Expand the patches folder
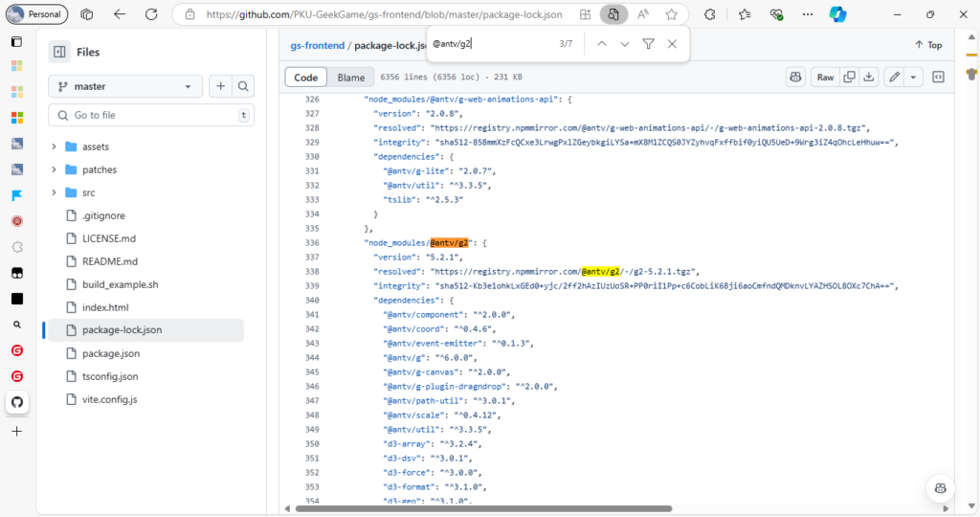Image resolution: width=980 pixels, height=517 pixels. 54,169
